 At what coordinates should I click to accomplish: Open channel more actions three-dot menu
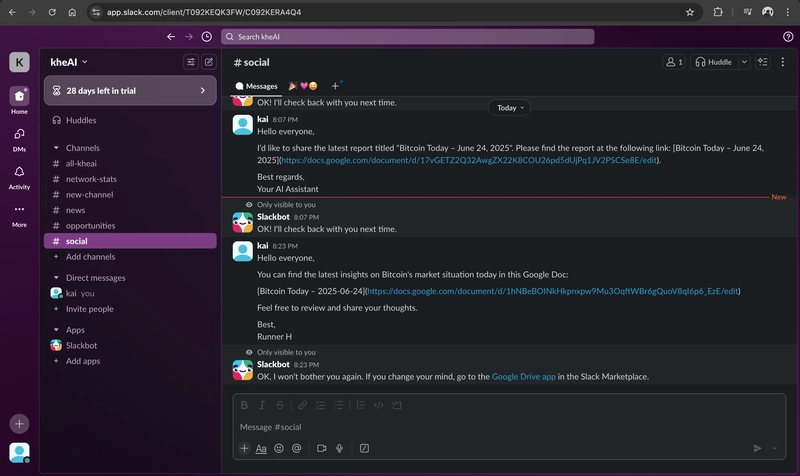[x=783, y=62]
